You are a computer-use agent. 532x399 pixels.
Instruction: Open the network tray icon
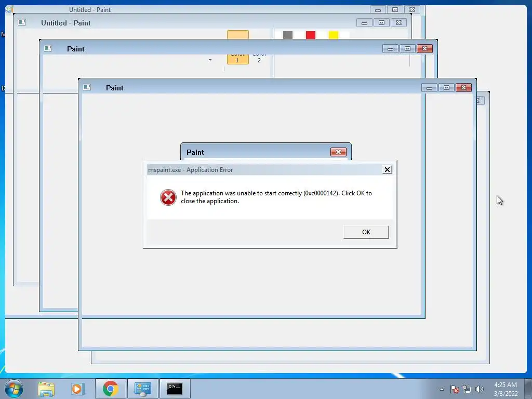467,389
